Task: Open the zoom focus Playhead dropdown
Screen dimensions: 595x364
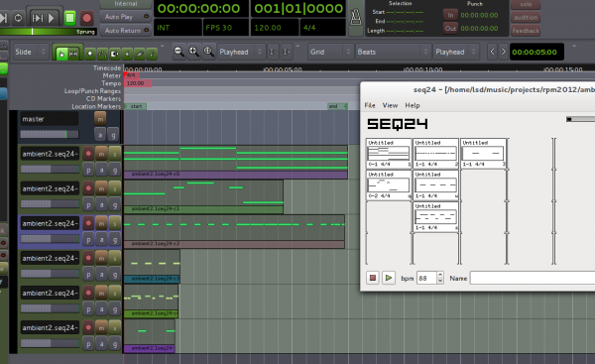Action: [241, 52]
